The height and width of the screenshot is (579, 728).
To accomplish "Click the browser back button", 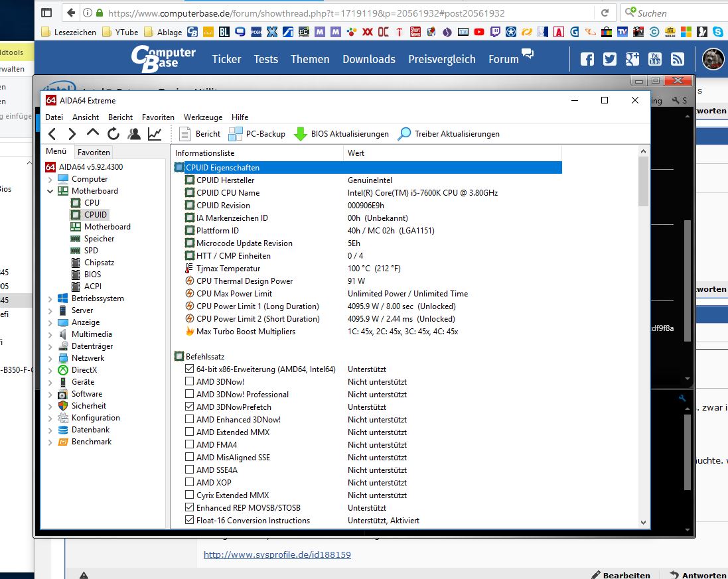I will pyautogui.click(x=70, y=13).
